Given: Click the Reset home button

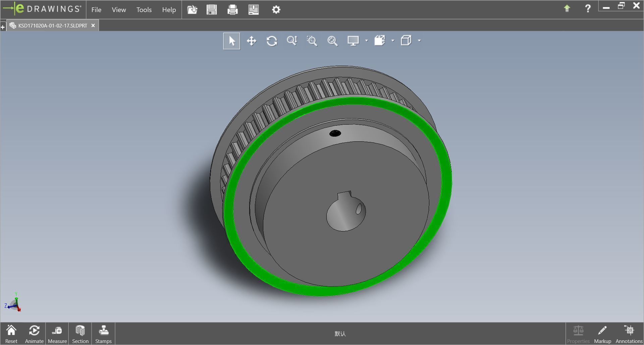Looking at the screenshot, I should pyautogui.click(x=11, y=334).
